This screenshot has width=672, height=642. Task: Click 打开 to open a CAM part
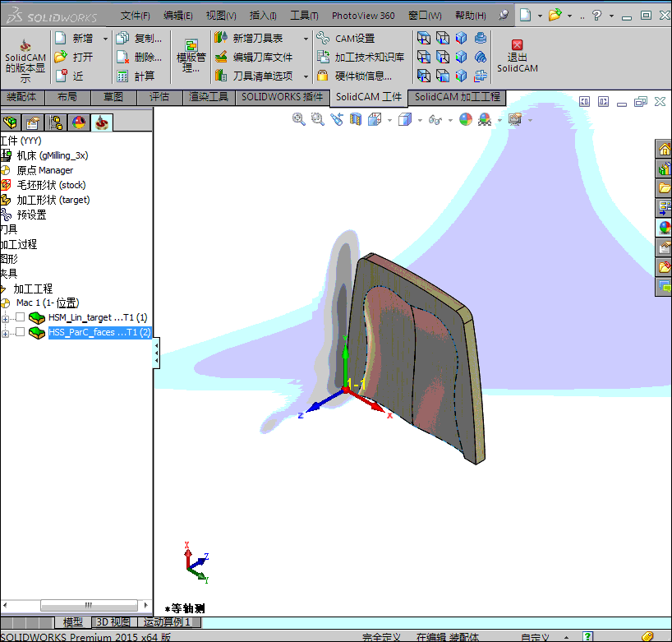point(74,57)
